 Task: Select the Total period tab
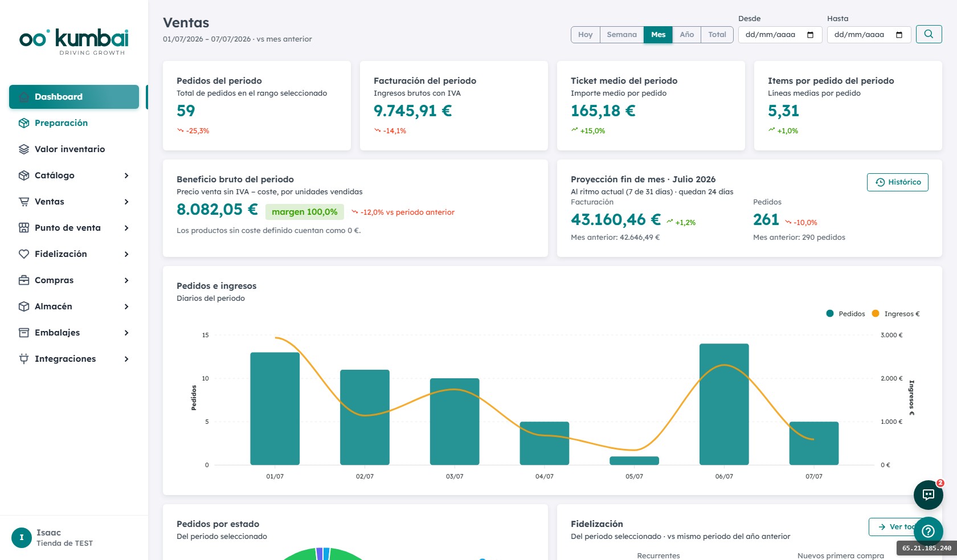717,35
